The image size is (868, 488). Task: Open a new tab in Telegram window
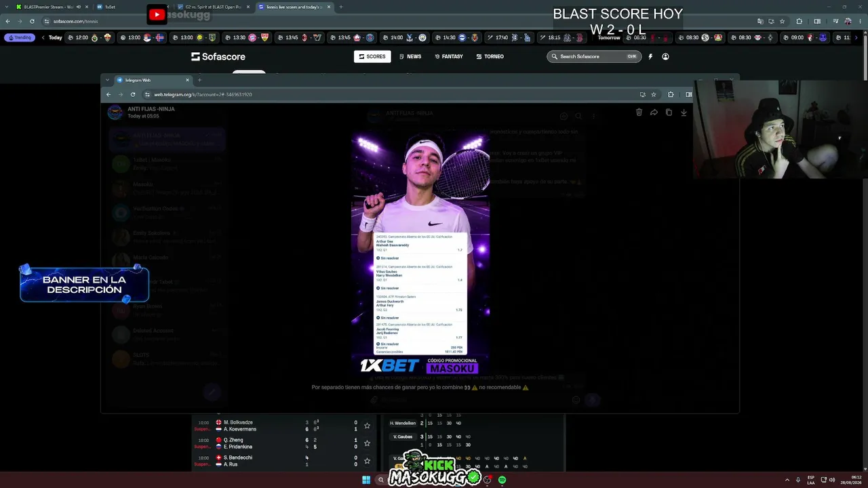tap(199, 80)
